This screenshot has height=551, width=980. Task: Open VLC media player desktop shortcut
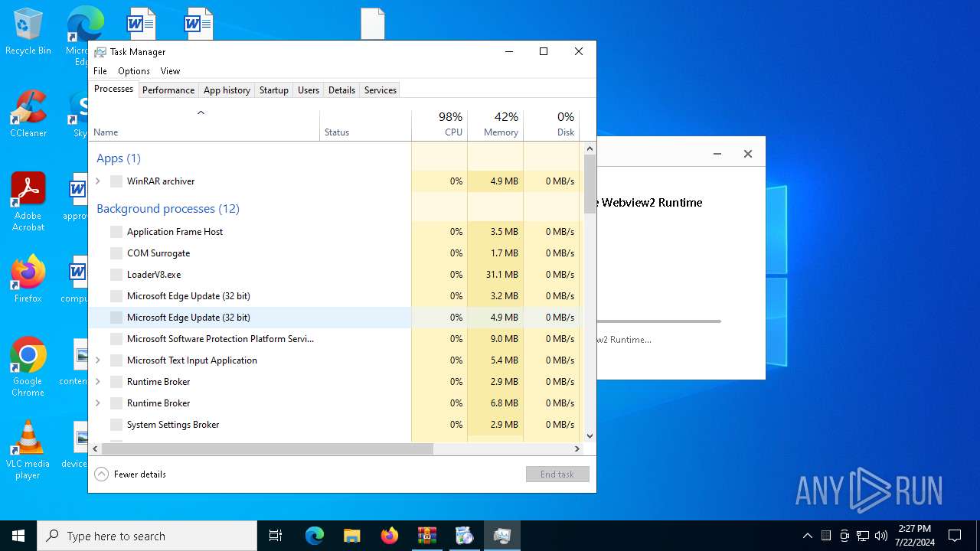pyautogui.click(x=28, y=450)
